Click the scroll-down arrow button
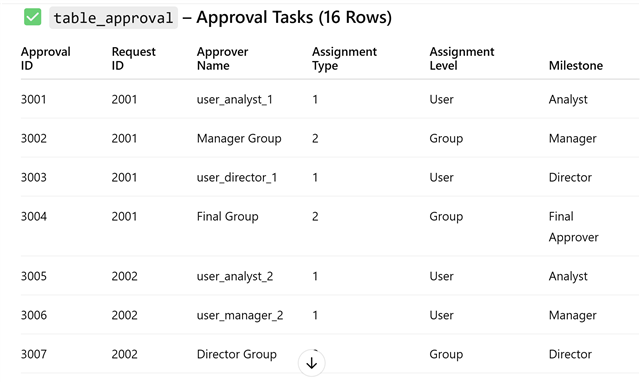 (x=311, y=363)
